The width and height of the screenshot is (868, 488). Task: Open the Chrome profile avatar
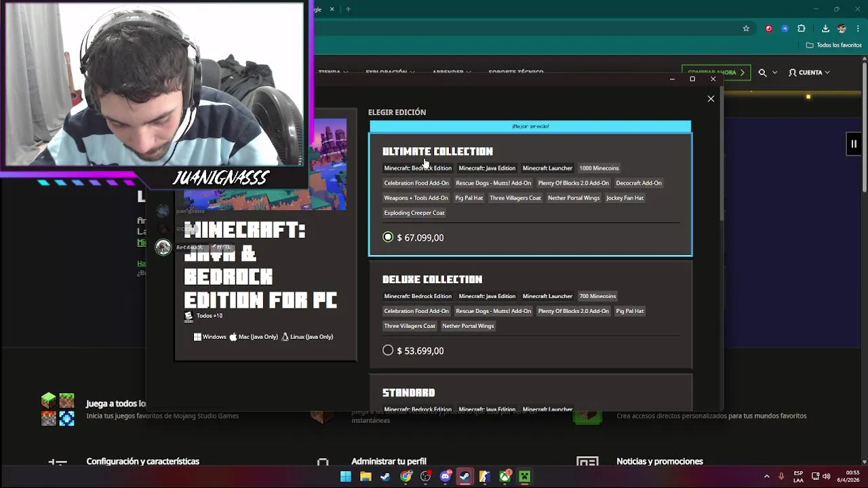tap(842, 28)
